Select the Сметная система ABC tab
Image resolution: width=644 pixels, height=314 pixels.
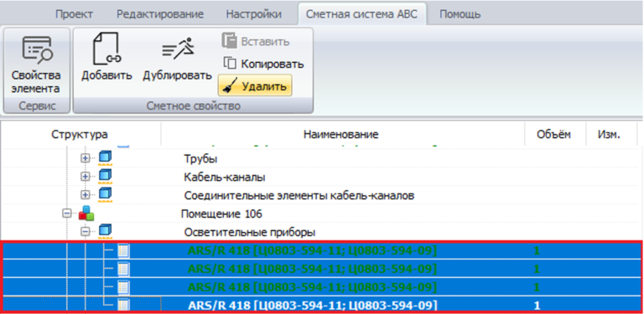click(361, 14)
